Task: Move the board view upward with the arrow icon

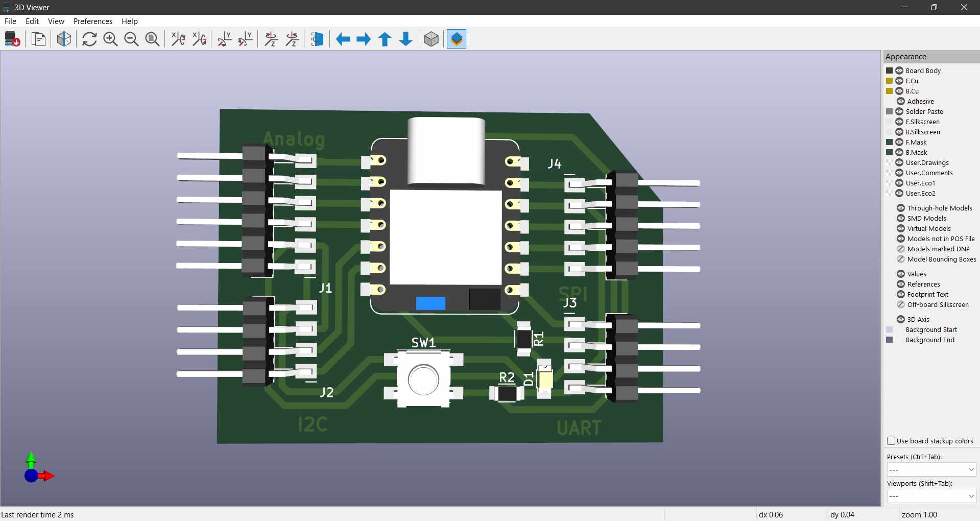Action: [x=385, y=39]
